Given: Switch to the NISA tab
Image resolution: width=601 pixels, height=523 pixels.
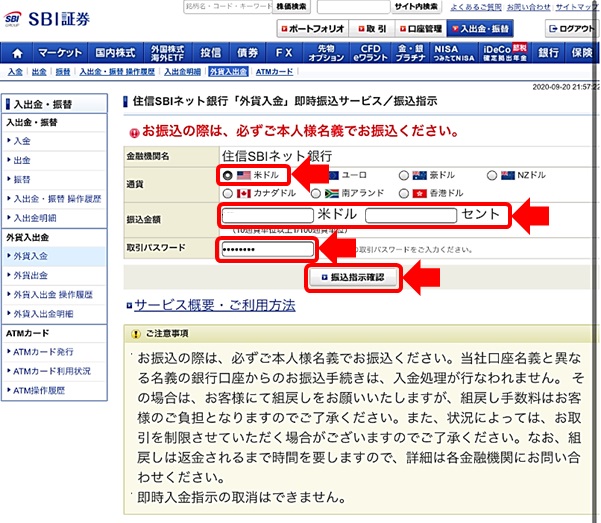Looking at the screenshot, I should [x=454, y=53].
